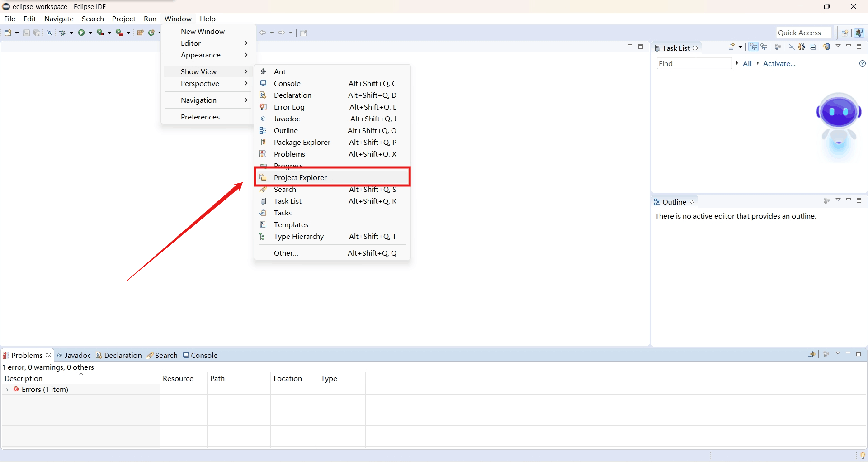Image resolution: width=868 pixels, height=462 pixels.
Task: Click the Back navigation arrow icon
Action: point(263,33)
